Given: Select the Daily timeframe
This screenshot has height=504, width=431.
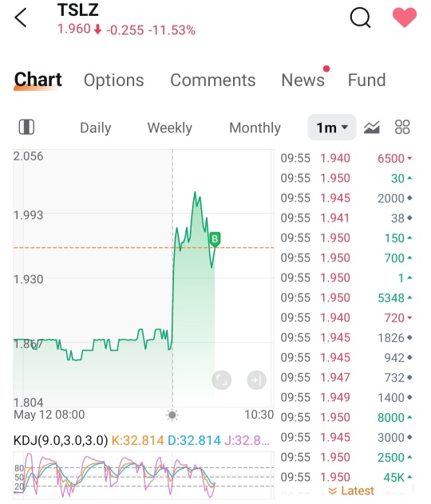Looking at the screenshot, I should pyautogui.click(x=96, y=128).
